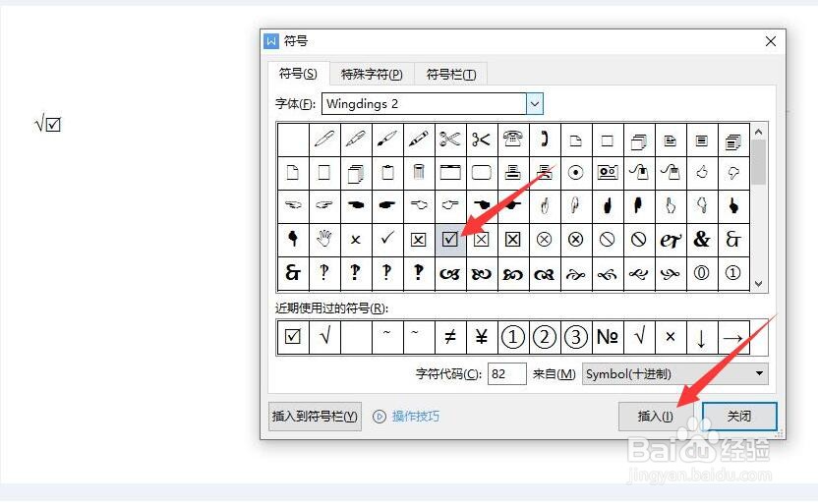Viewport: 818px width, 504px height.
Task: Select the clipboard symbol
Action: (387, 172)
